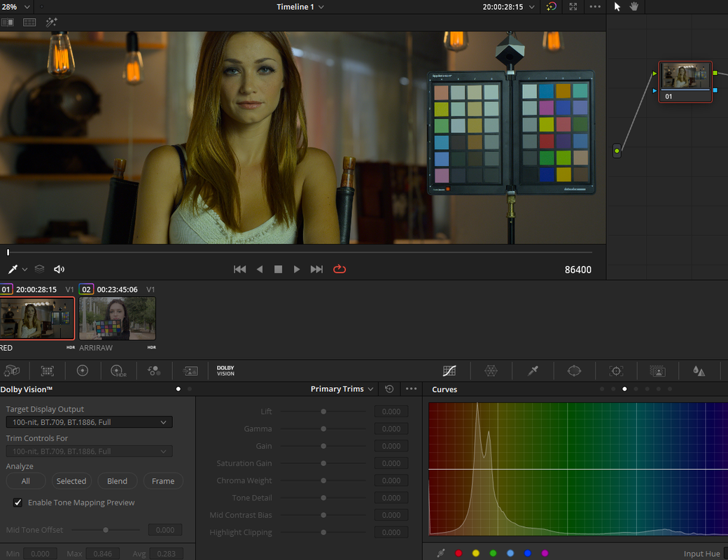Open the Timeline 1 dropdown
This screenshot has height=560, width=728.
click(x=300, y=7)
